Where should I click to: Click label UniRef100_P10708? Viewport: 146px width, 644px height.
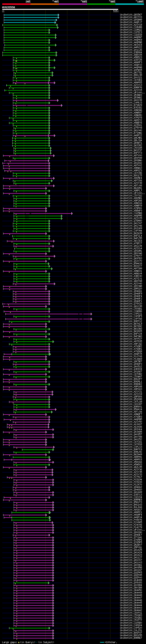[131, 357]
